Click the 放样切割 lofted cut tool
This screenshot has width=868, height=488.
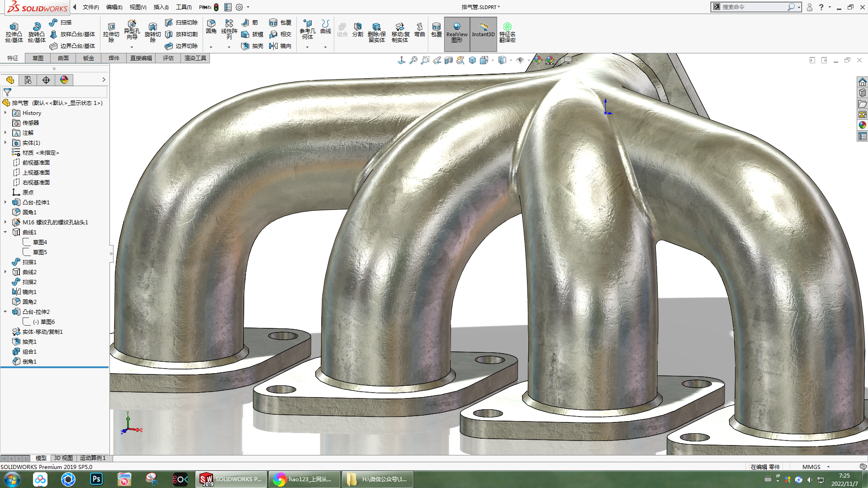pos(181,34)
